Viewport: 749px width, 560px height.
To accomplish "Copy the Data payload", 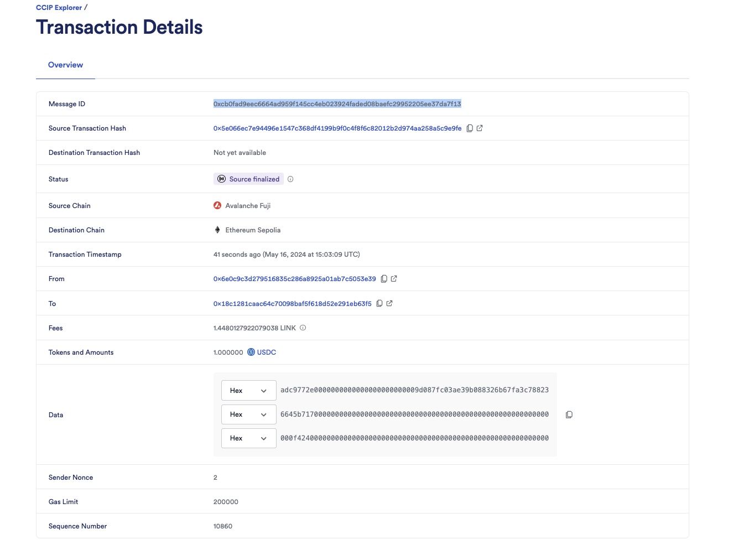I will click(x=569, y=414).
